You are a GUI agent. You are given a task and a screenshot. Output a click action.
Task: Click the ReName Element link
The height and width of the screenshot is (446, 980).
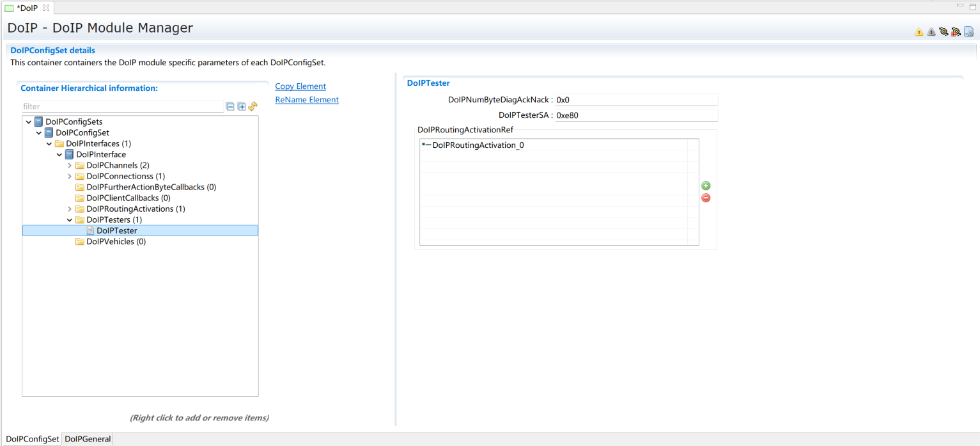307,100
